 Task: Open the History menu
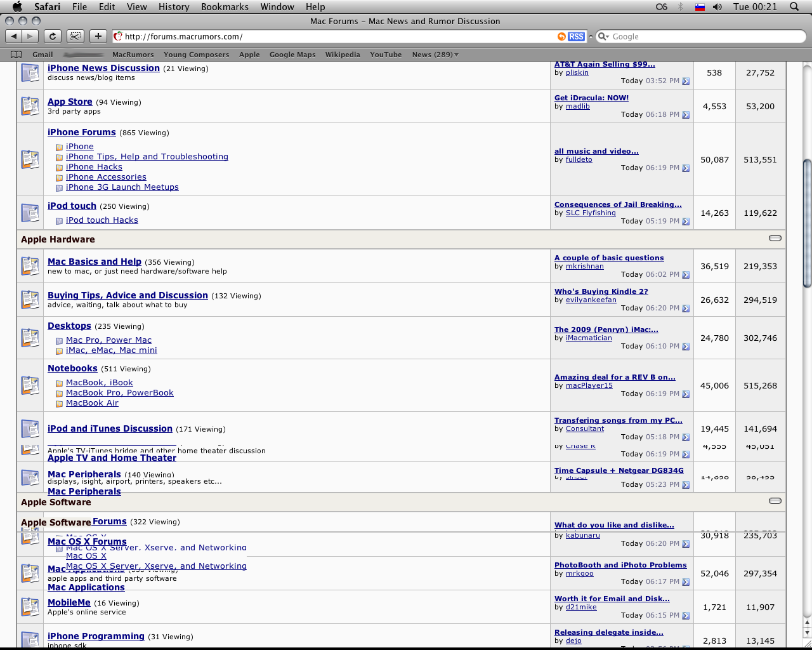pos(174,7)
